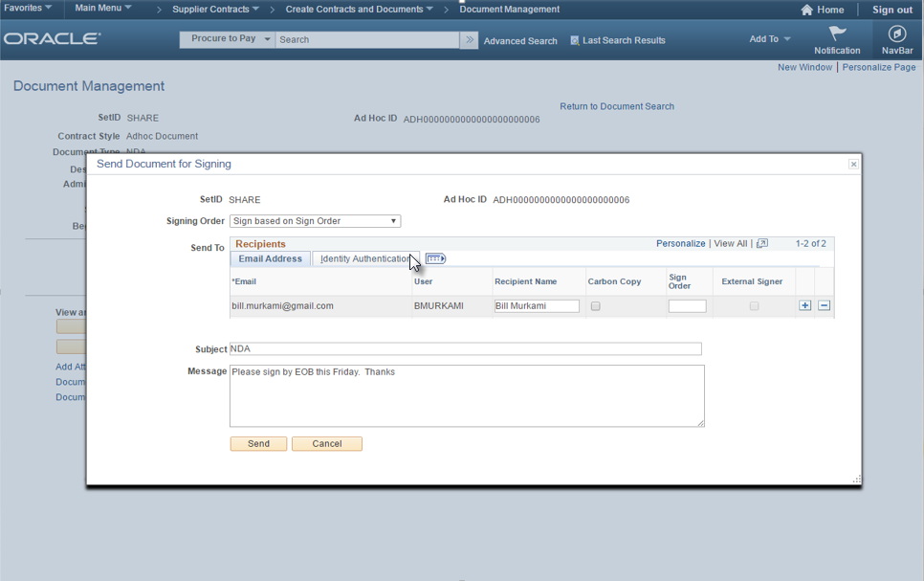Click the show all columns icon

(435, 258)
